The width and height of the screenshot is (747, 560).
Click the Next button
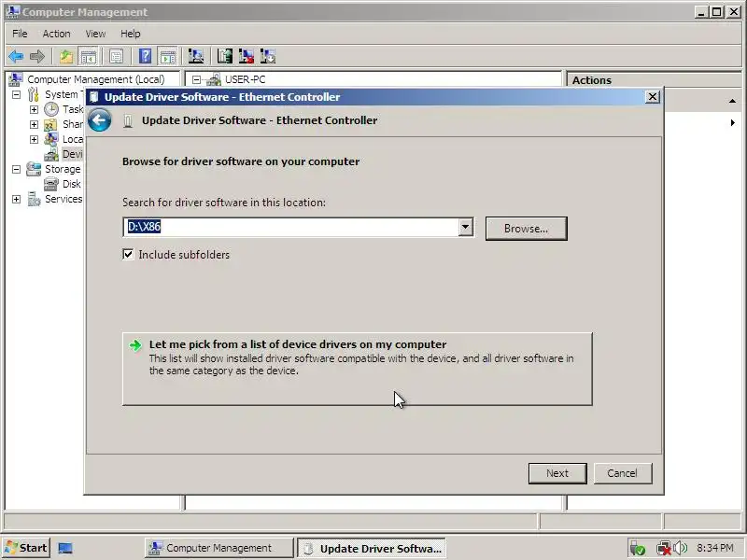click(x=557, y=473)
